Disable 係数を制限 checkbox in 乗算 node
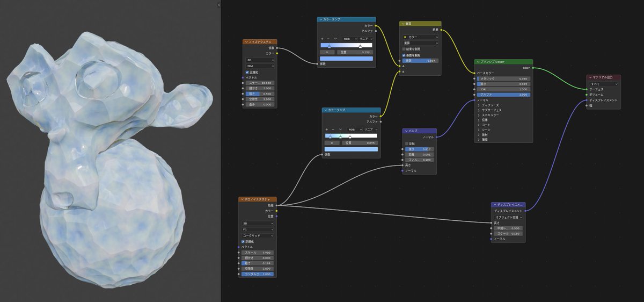 click(404, 55)
